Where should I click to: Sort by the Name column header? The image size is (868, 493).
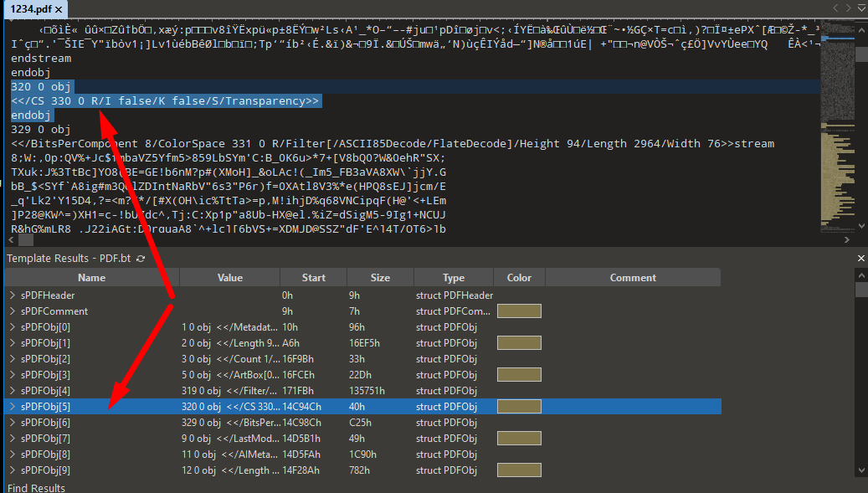coord(92,278)
